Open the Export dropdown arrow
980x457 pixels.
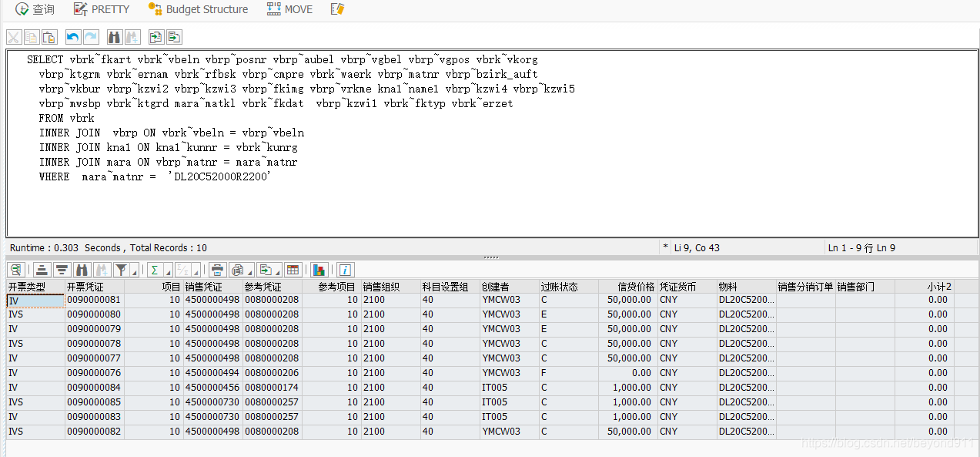(278, 272)
